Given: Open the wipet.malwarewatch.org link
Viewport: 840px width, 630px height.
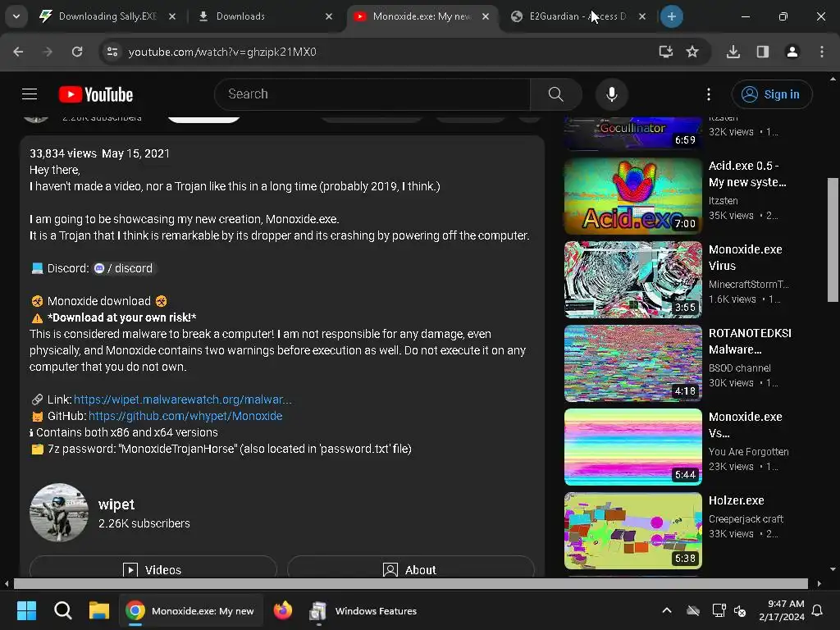Looking at the screenshot, I should point(183,399).
